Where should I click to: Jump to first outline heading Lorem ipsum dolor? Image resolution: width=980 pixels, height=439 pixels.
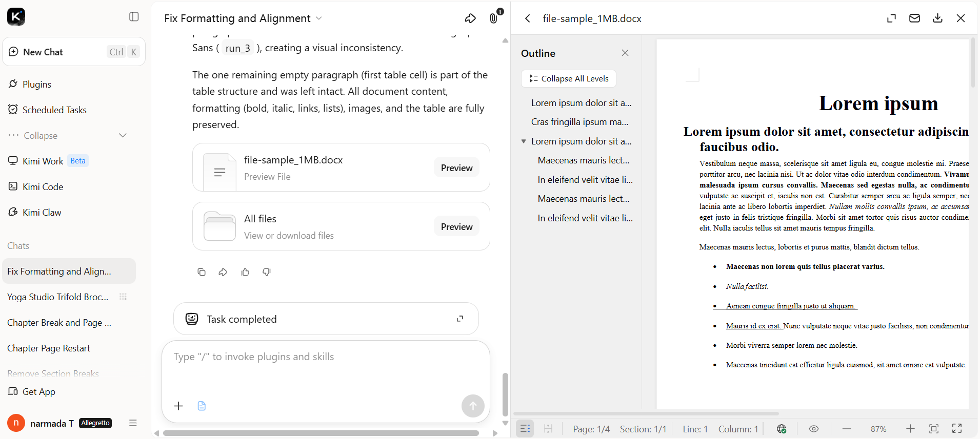pos(581,102)
